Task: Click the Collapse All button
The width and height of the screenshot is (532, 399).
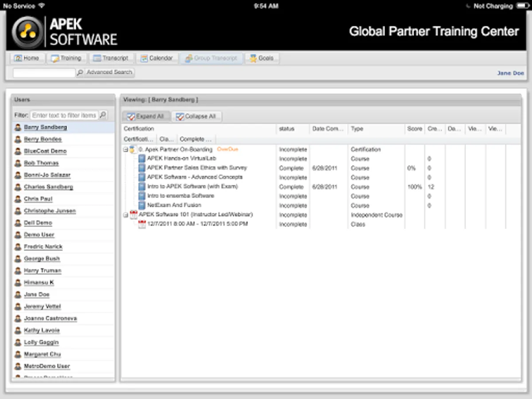Action: coord(196,117)
